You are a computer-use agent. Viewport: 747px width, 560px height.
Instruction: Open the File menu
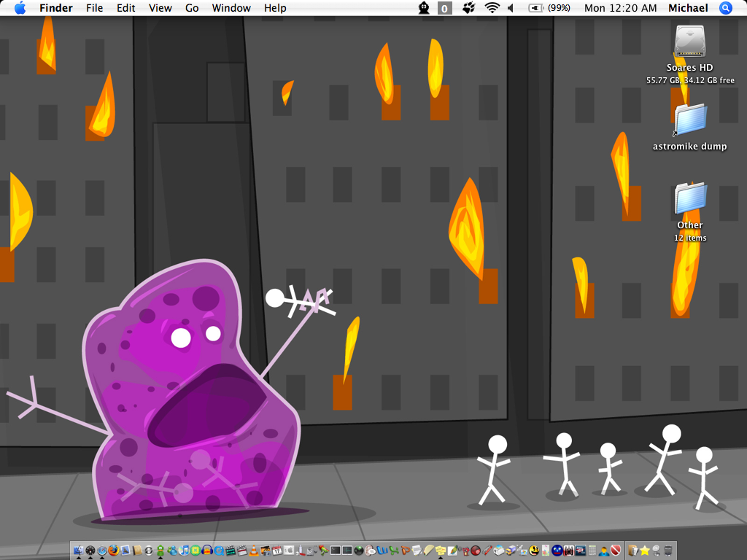(x=94, y=7)
